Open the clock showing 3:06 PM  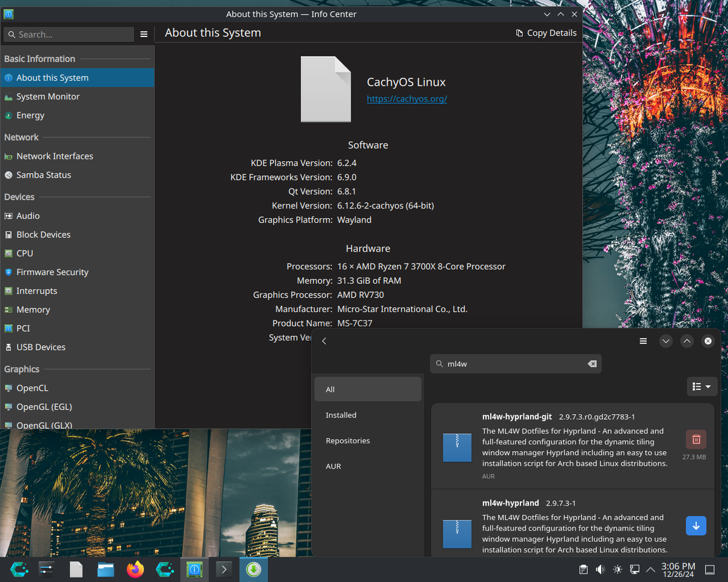pos(678,569)
